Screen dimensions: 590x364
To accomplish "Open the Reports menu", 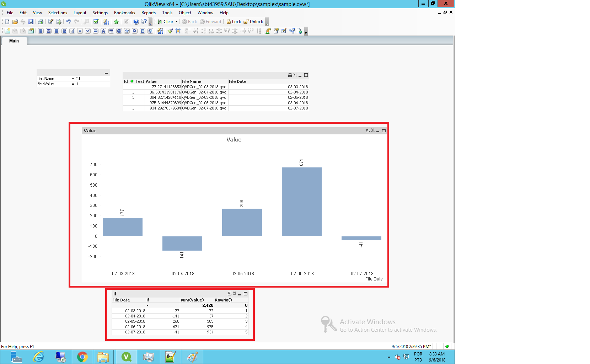I will coord(149,13).
